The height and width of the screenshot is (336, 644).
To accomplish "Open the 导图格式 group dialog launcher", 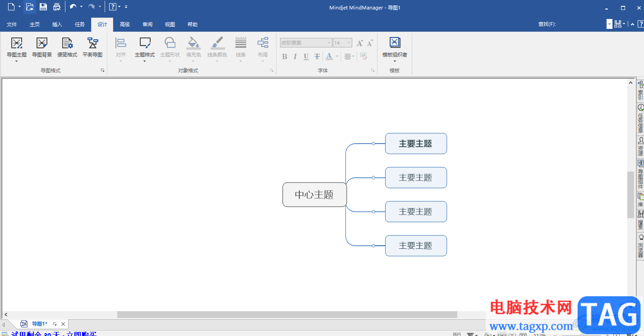I will [103, 70].
